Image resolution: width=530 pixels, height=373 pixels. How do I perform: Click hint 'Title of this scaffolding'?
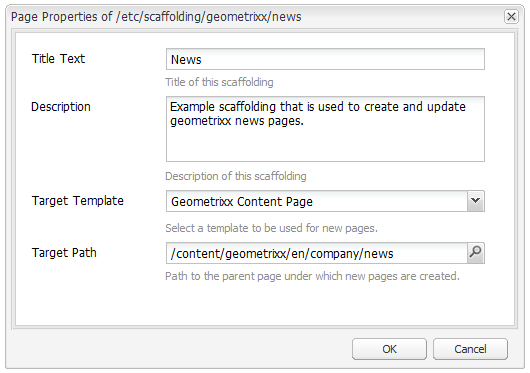(x=219, y=82)
